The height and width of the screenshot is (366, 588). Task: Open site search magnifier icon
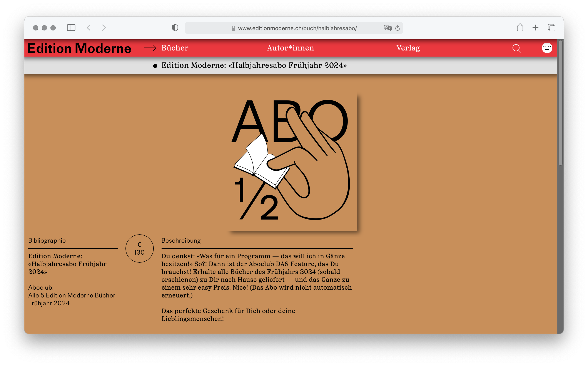(x=517, y=48)
